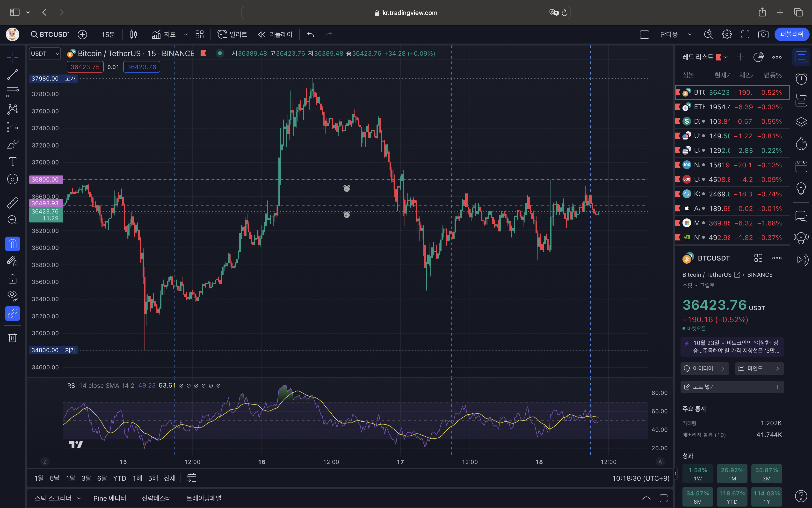Click the blue buy price 36423.76

pos(142,67)
